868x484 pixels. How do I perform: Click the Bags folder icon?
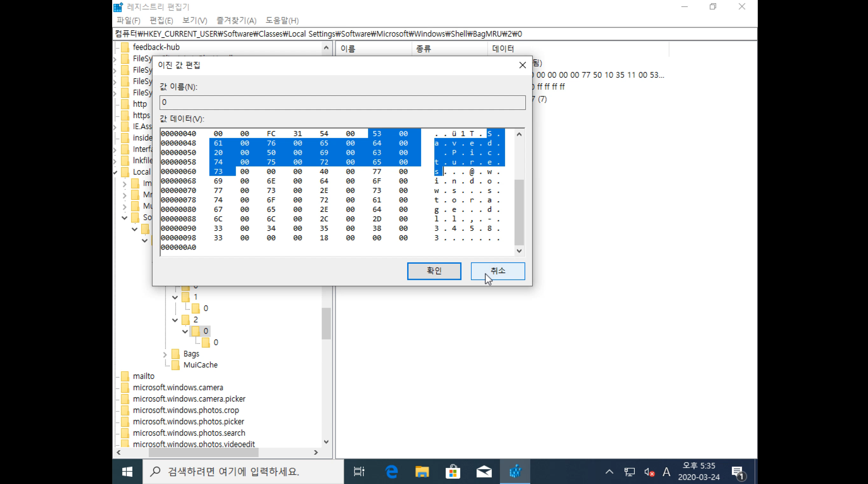pos(175,354)
